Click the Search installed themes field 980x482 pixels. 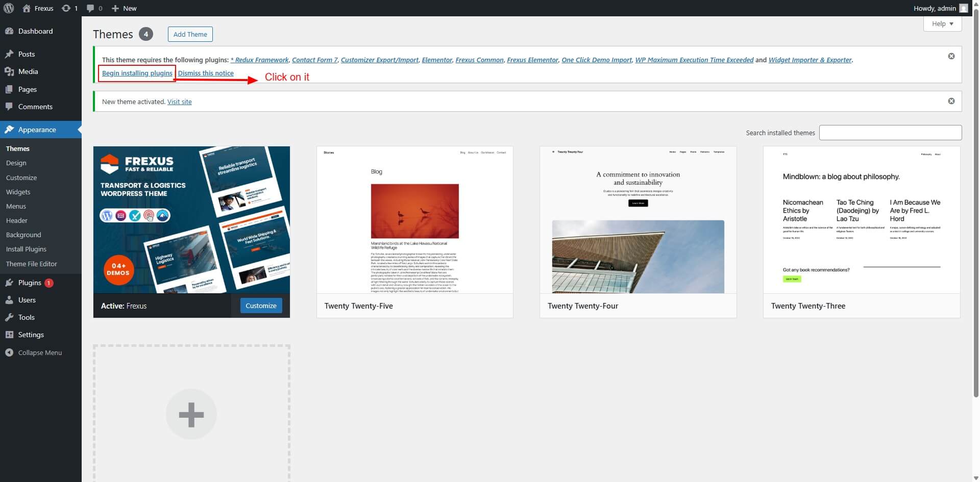[890, 133]
